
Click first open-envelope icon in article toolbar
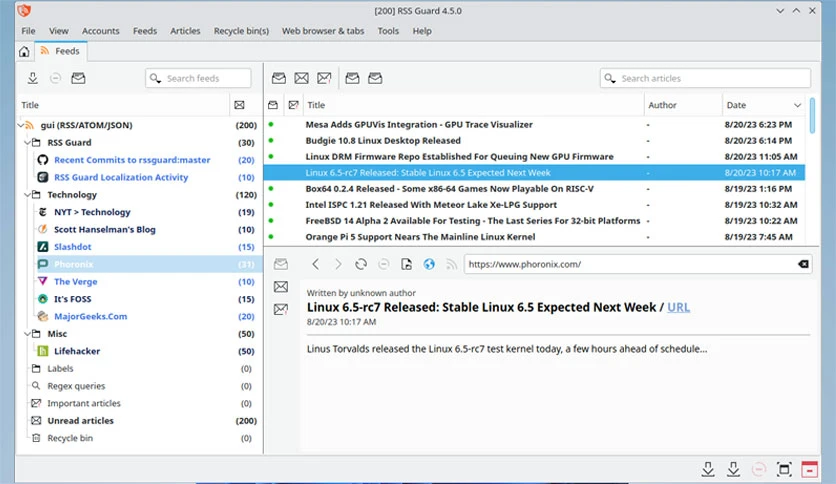tap(279, 78)
